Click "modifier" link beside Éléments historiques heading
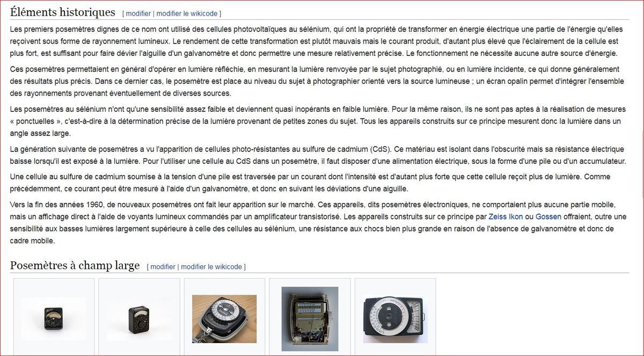 [x=138, y=13]
